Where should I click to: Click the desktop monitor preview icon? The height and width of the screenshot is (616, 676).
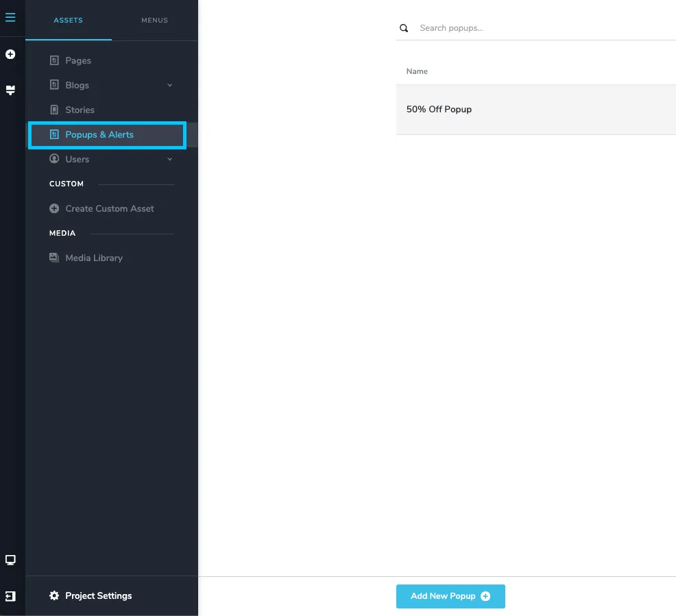point(10,560)
